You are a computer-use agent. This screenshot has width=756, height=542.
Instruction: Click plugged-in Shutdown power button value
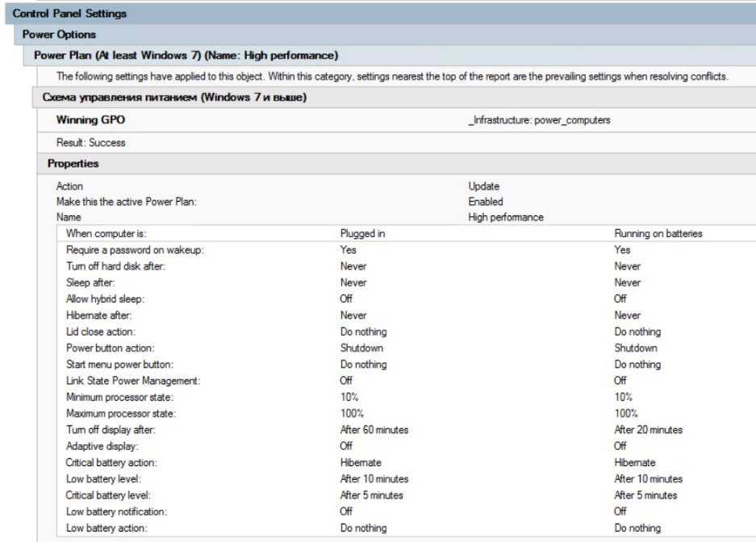pyautogui.click(x=361, y=348)
